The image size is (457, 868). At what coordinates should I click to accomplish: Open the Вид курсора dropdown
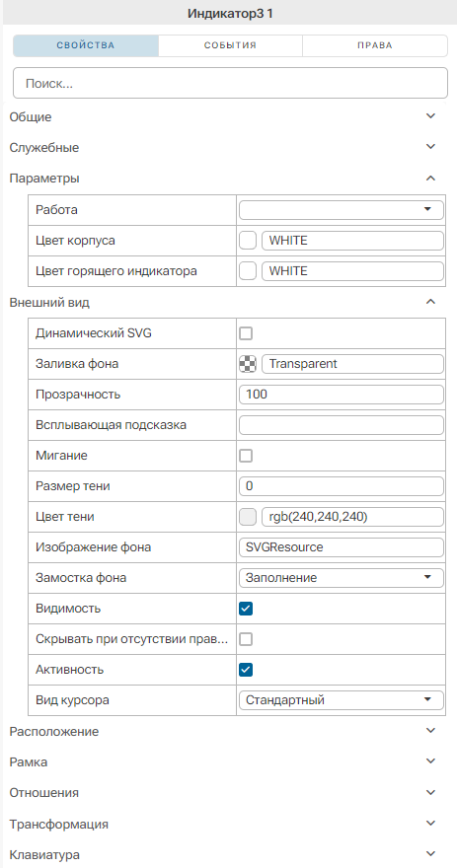342,700
